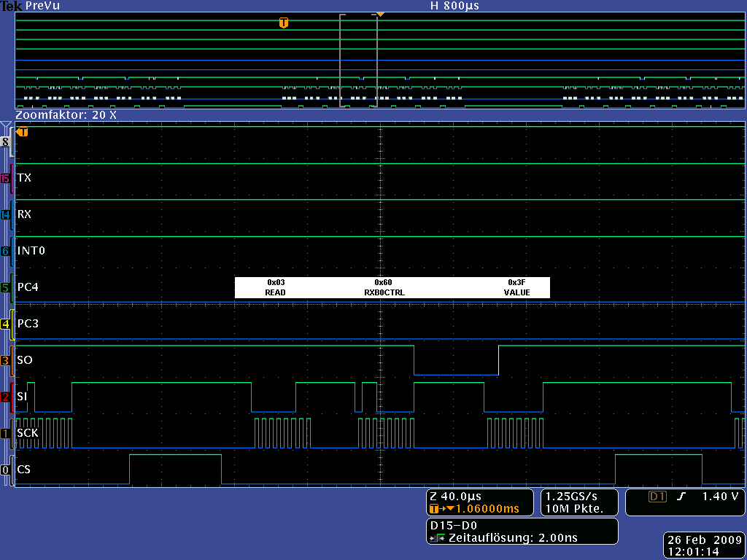
Task: Click the TX channel label
Action: (x=24, y=178)
